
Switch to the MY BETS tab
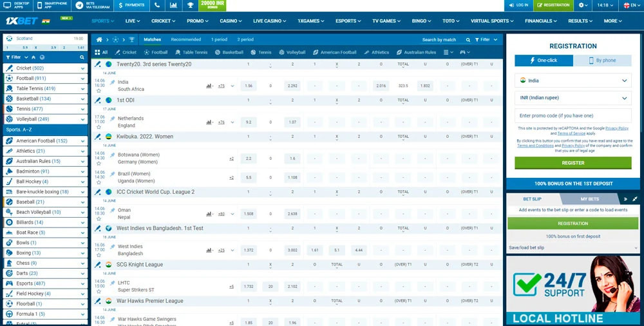tap(589, 199)
